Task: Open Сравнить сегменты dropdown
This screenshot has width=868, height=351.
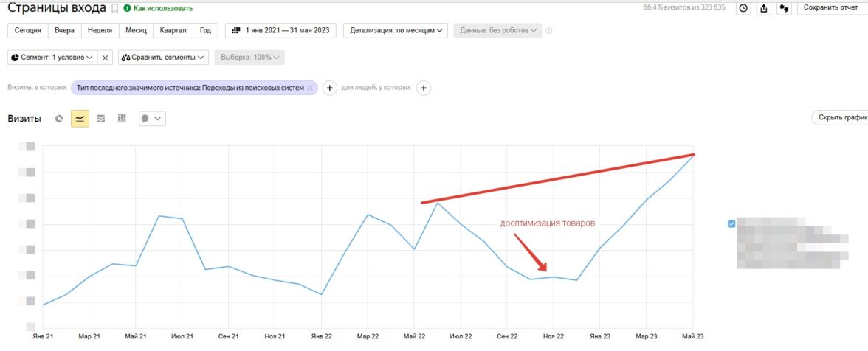Action: coord(163,58)
